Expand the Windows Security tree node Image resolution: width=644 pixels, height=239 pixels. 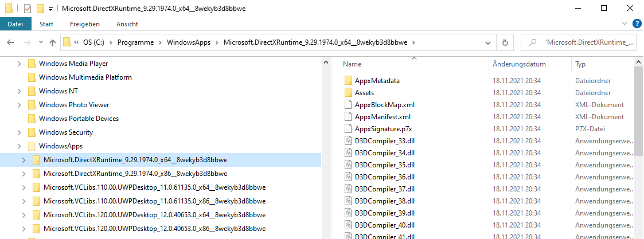19,132
